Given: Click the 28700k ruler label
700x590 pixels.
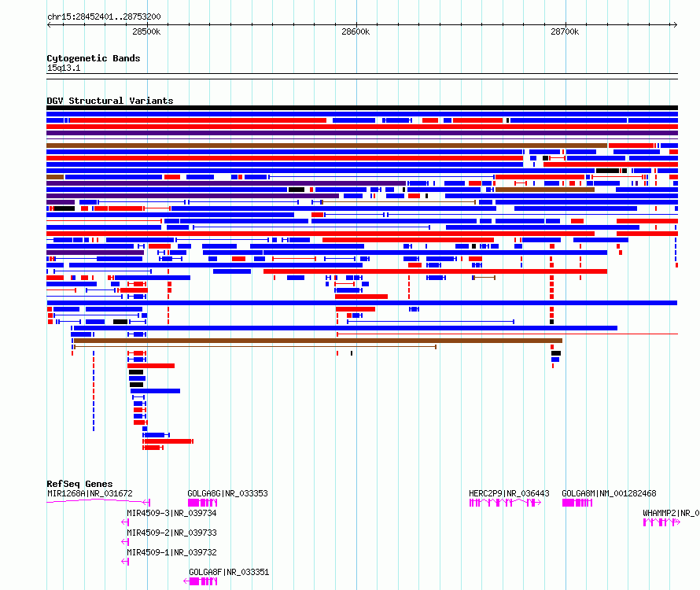Looking at the screenshot, I should [x=565, y=31].
